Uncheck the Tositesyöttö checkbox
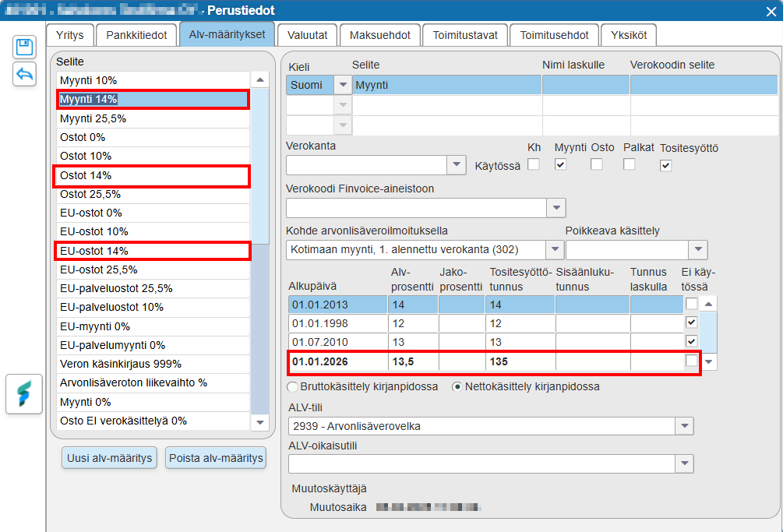Screen dimensions: 783x532 pos(665,165)
